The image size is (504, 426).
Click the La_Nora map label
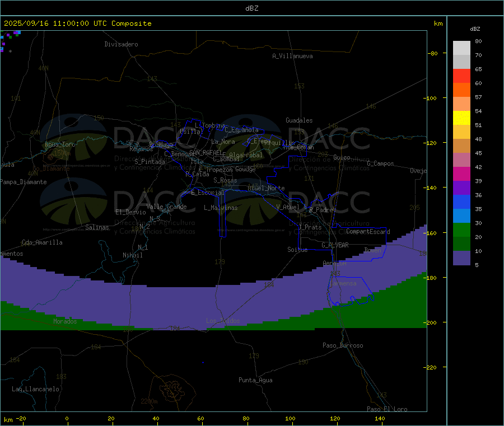[223, 142]
